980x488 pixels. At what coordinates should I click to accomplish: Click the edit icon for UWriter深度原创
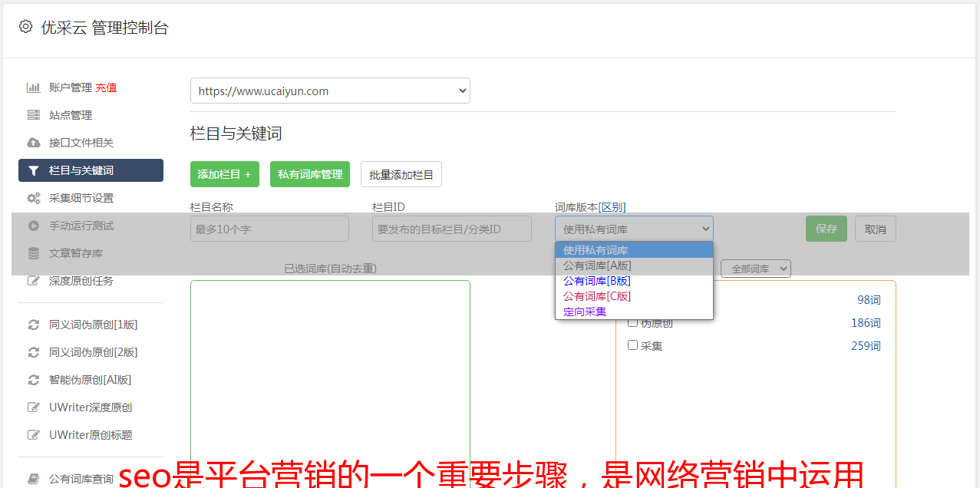(34, 407)
